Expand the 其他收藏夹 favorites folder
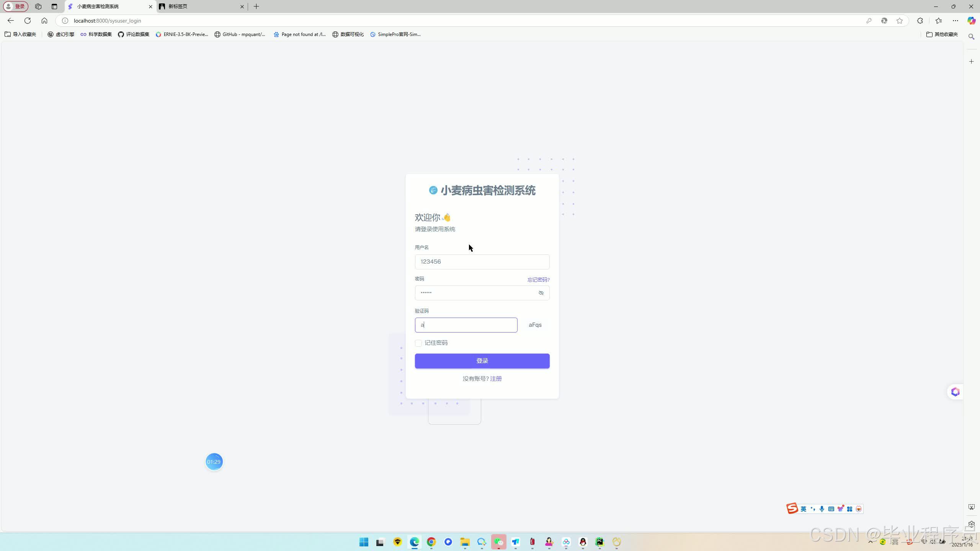Viewport: 980px width, 551px height. [x=942, y=34]
